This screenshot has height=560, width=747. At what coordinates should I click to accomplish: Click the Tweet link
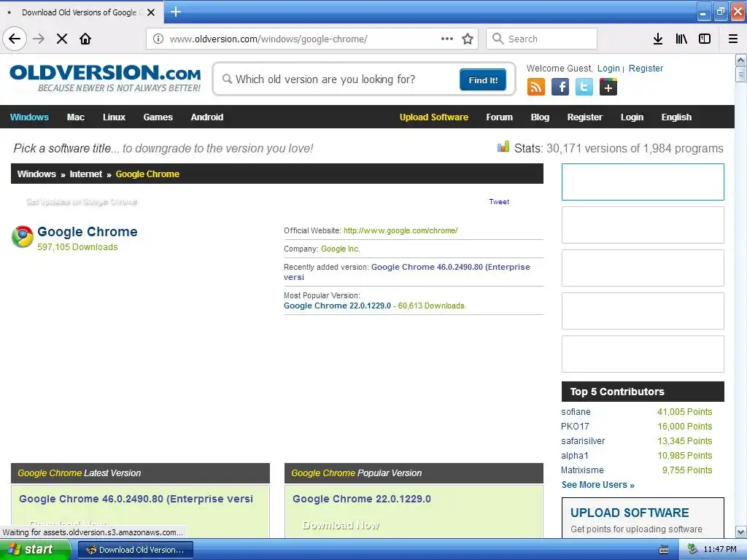(499, 202)
